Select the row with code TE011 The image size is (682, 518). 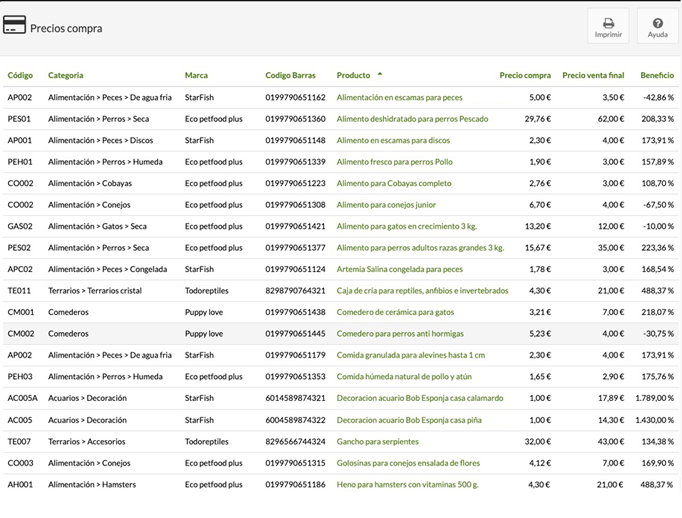click(x=20, y=291)
